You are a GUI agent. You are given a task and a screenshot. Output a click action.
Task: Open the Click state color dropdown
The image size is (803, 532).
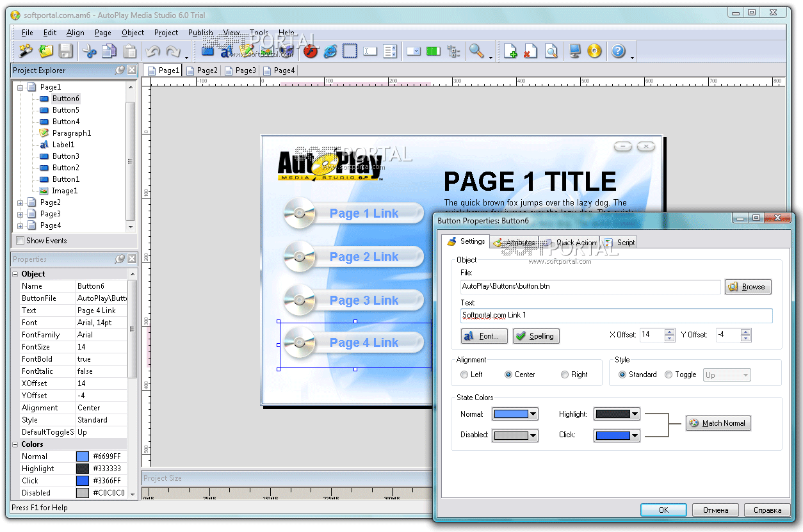635,435
